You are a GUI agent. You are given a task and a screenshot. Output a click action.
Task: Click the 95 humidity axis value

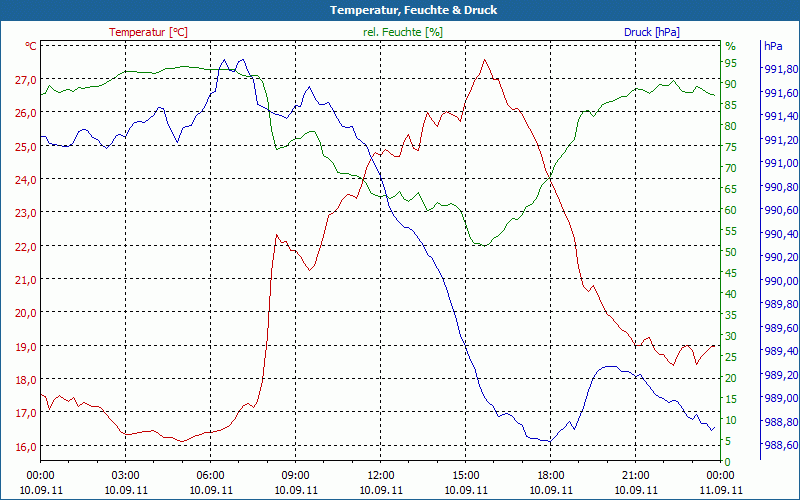pos(731,63)
